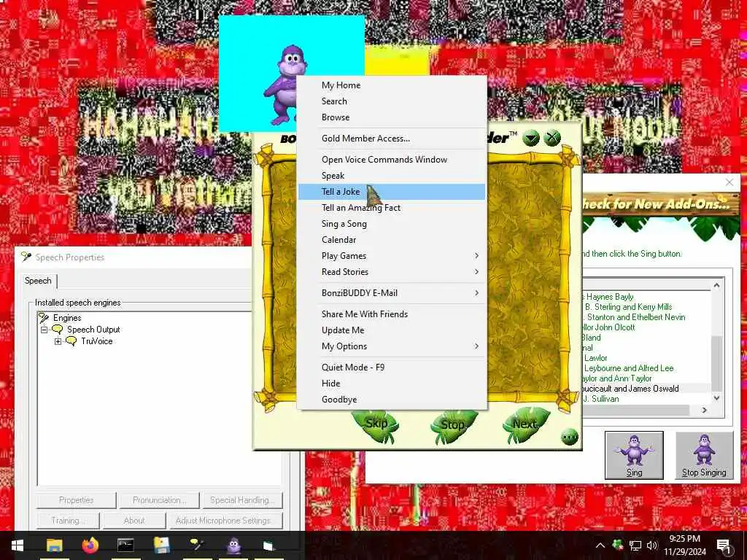747x560 pixels.
Task: Select Open Voice Commands Window
Action: pos(392,160)
